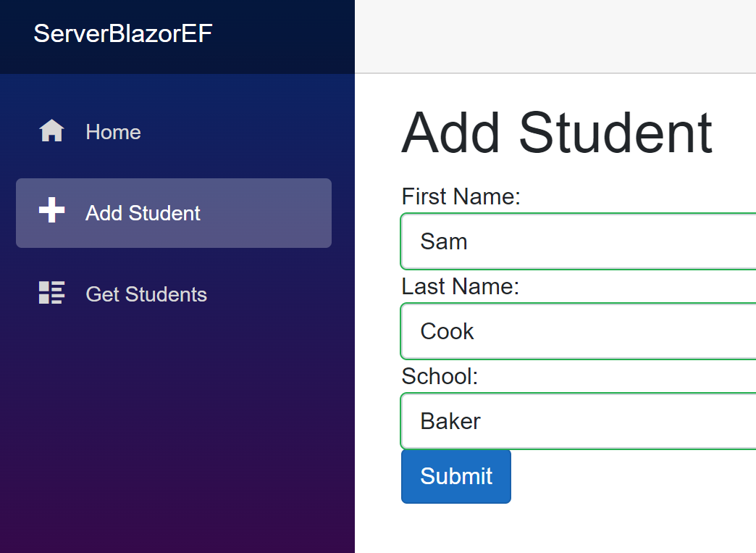
Task: Submit the student form with blue button
Action: pos(456,476)
